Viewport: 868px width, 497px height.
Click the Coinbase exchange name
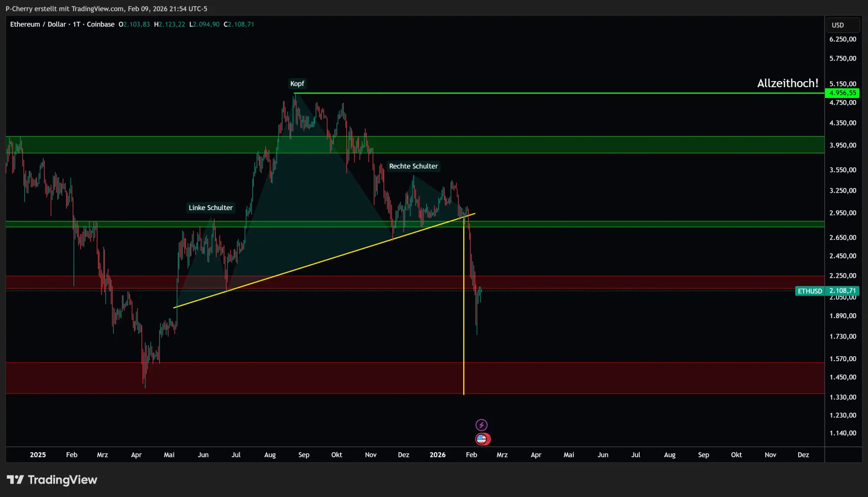click(x=101, y=24)
